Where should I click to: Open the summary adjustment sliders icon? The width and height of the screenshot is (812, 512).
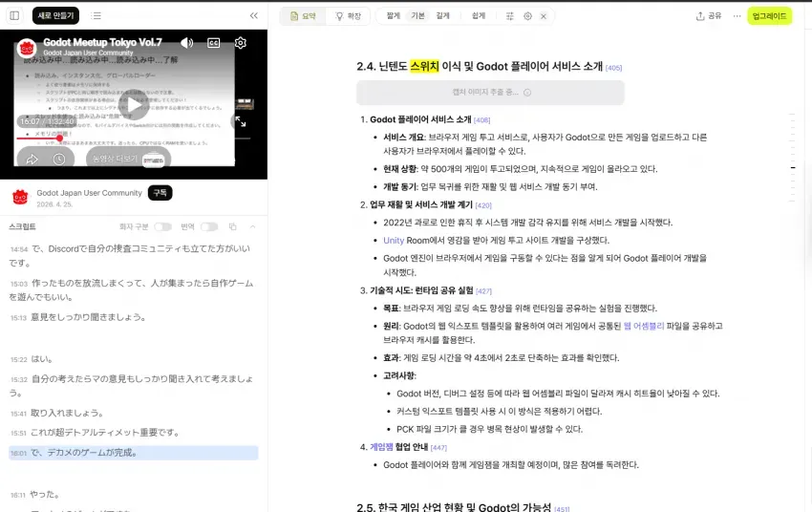pos(510,16)
